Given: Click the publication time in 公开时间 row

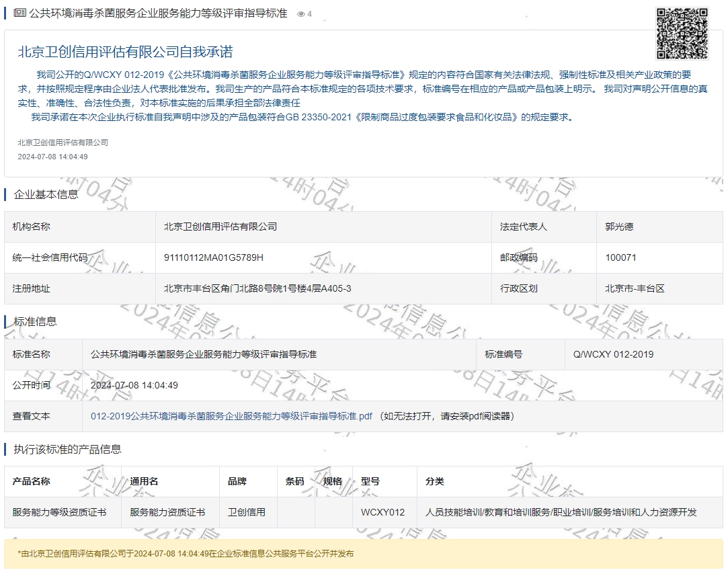Looking at the screenshot, I should click(x=134, y=385).
